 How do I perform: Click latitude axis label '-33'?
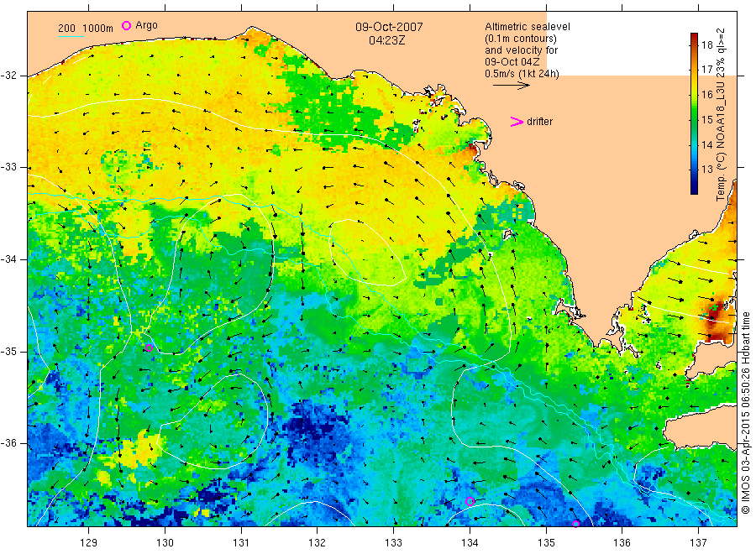point(9,167)
